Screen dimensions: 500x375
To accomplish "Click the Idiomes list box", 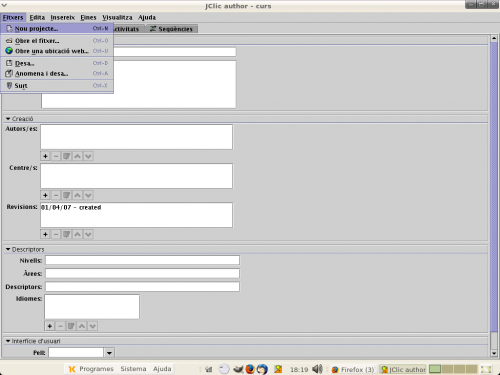I will (92, 307).
